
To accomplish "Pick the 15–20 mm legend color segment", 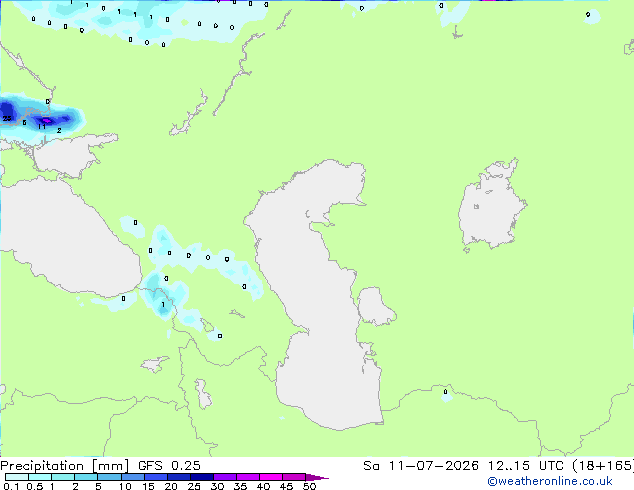I will tap(155, 477).
